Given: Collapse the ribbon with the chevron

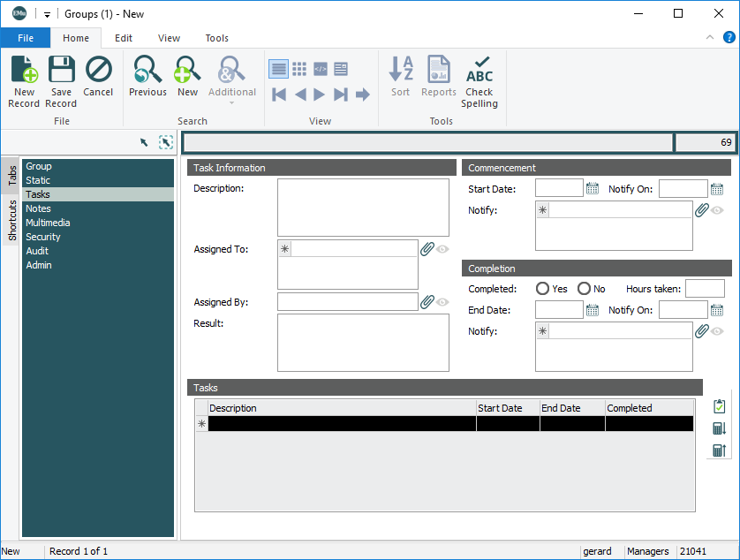Looking at the screenshot, I should 710,38.
